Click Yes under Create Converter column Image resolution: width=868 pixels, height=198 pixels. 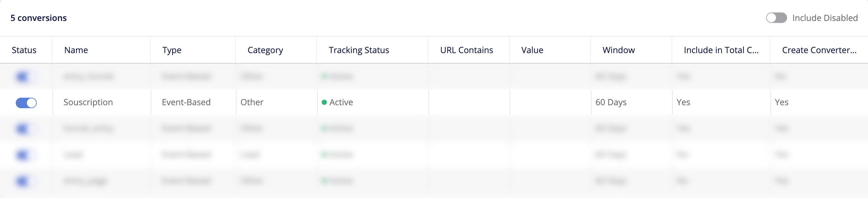coord(782,102)
